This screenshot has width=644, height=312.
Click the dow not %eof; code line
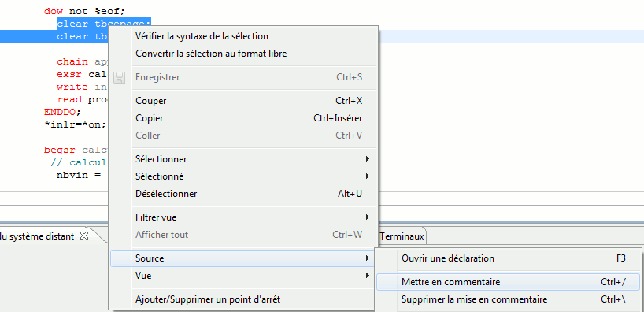[x=84, y=11]
